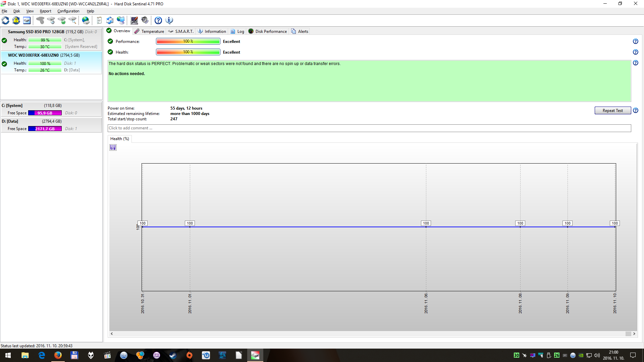Click the comment input field
The width and height of the screenshot is (644, 362).
click(369, 128)
